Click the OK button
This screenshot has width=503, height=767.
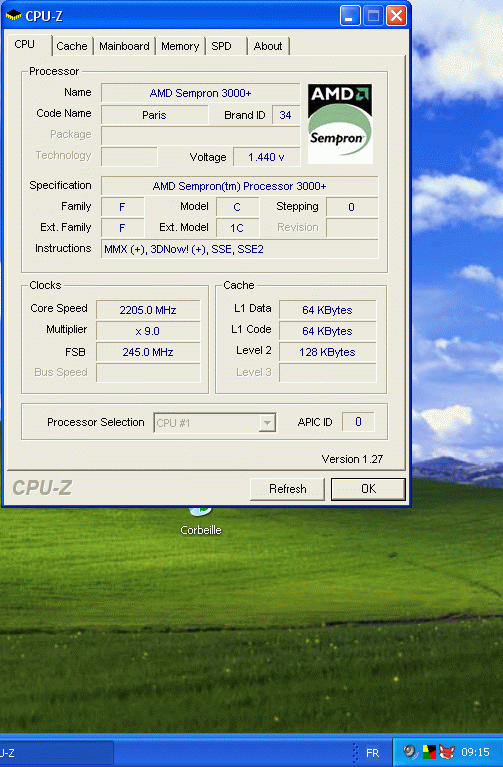tap(368, 489)
